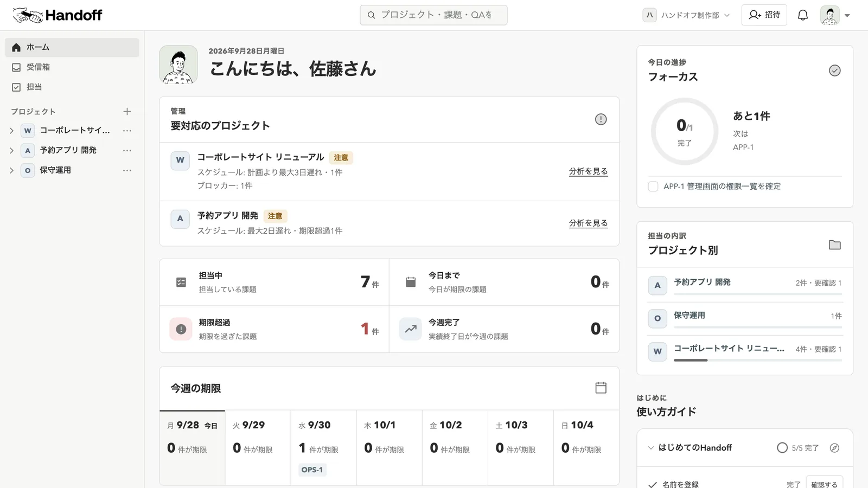Viewport: 868px width, 488px height.
Task: Open the calendar icon in 今週の期限
Action: pyautogui.click(x=601, y=388)
